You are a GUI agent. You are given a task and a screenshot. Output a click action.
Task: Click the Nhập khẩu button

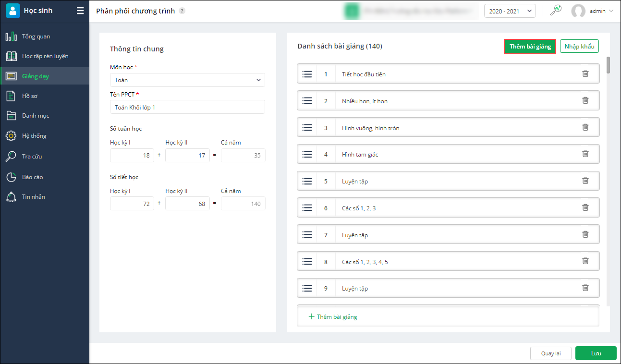point(579,47)
